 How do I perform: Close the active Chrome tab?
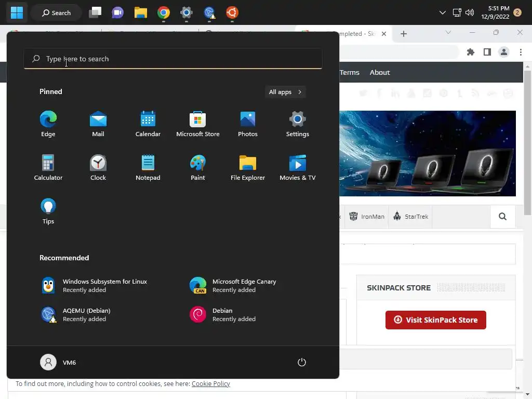(384, 34)
